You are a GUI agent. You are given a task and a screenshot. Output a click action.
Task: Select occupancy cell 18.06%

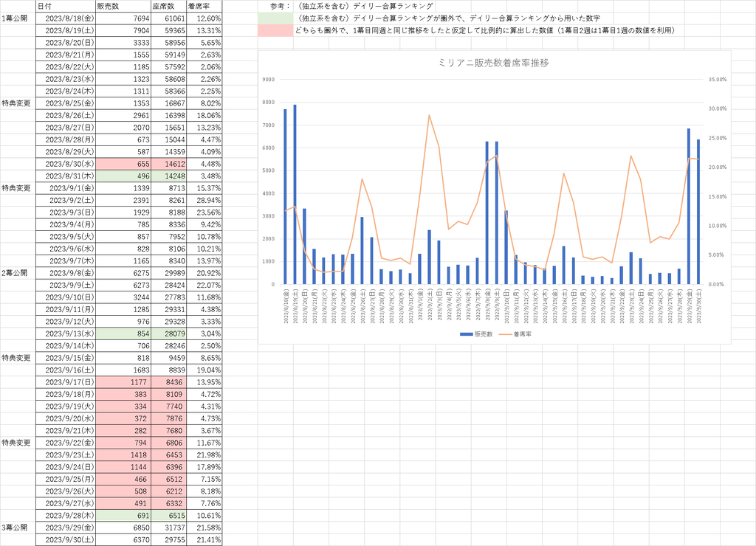tap(204, 115)
